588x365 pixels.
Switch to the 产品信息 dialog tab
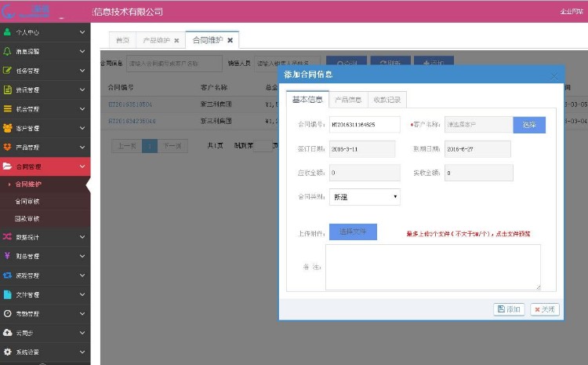[x=348, y=100]
